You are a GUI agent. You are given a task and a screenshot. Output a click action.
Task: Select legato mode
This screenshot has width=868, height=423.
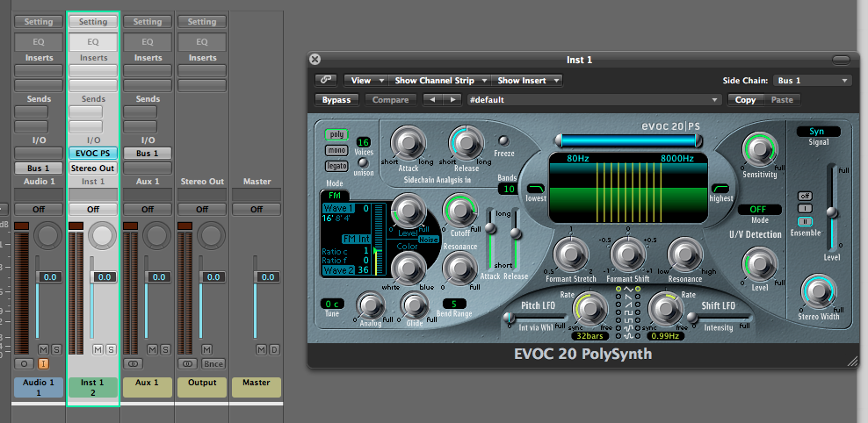336,166
